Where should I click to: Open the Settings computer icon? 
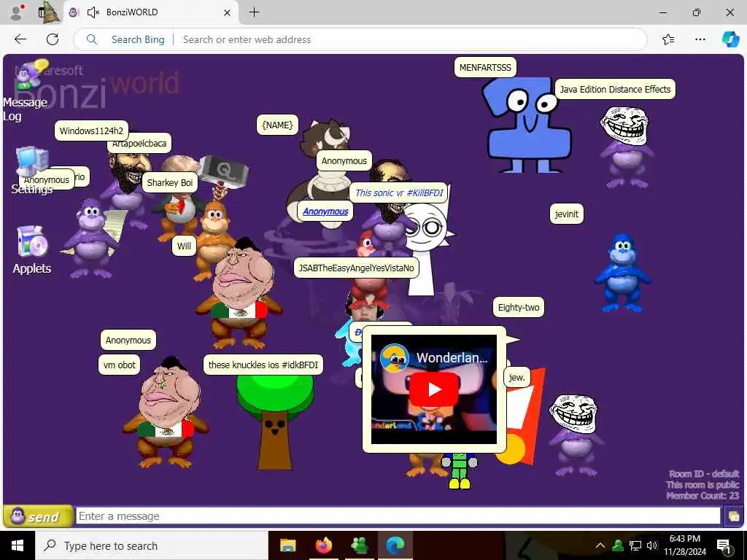coord(32,160)
